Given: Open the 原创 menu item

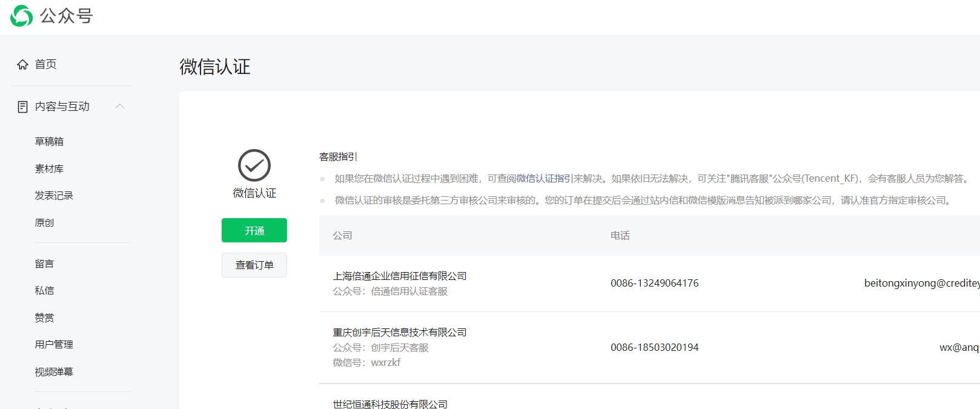Looking at the screenshot, I should pos(44,222).
